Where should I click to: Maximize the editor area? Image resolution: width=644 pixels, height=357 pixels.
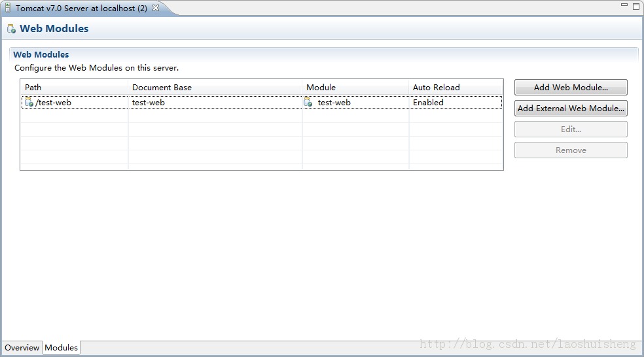636,6
